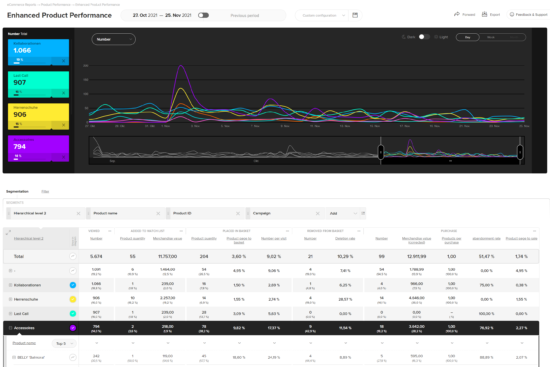
Task: Click the Total merchandise value 11.757,00
Action: [x=167, y=256]
